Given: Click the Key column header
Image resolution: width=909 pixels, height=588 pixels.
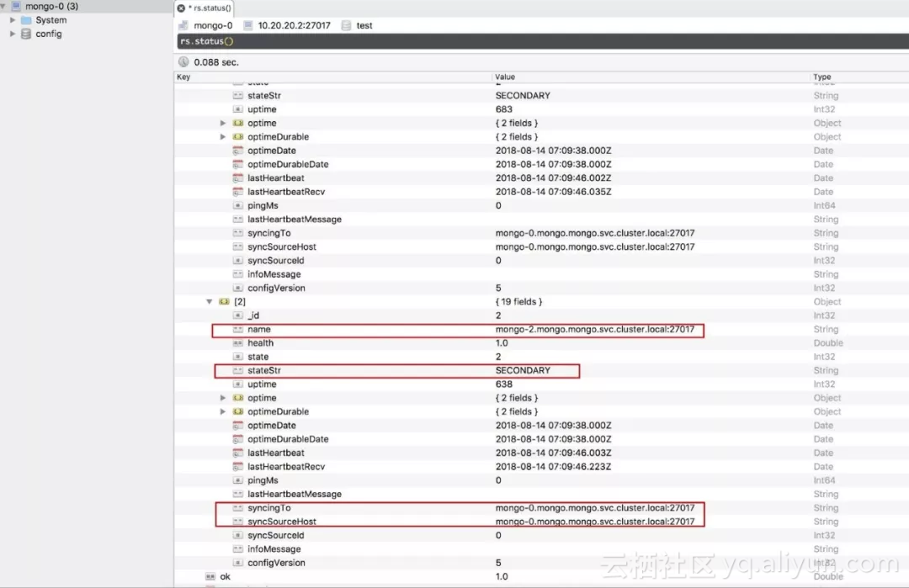Looking at the screenshot, I should [x=183, y=77].
